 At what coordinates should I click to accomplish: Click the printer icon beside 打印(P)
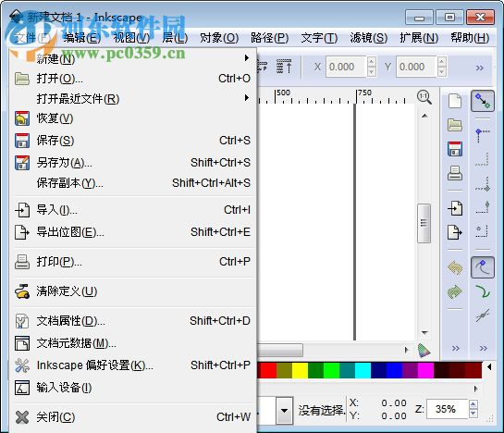22,262
